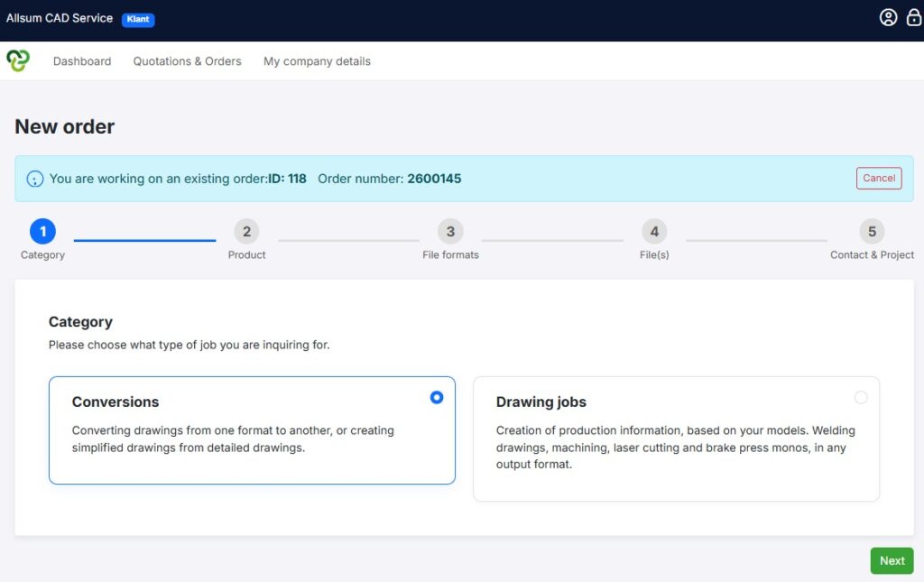Screen dimensions: 924x582
Task: Jump to step 2 Product
Action: tap(246, 232)
